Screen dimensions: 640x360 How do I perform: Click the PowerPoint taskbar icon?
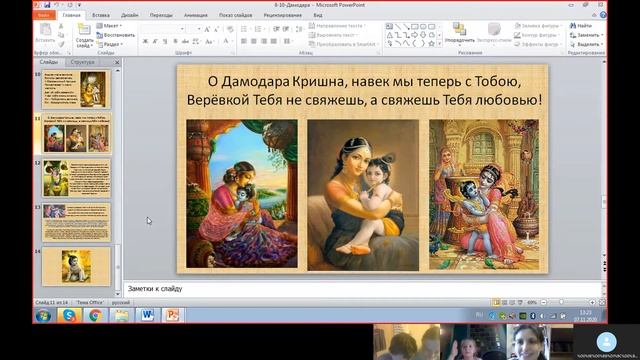(173, 316)
